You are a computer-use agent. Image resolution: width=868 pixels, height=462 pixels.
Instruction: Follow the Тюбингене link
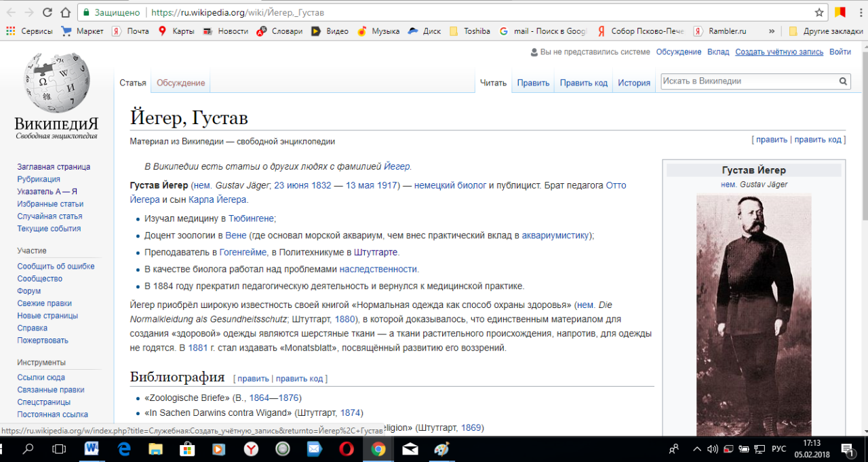point(252,218)
